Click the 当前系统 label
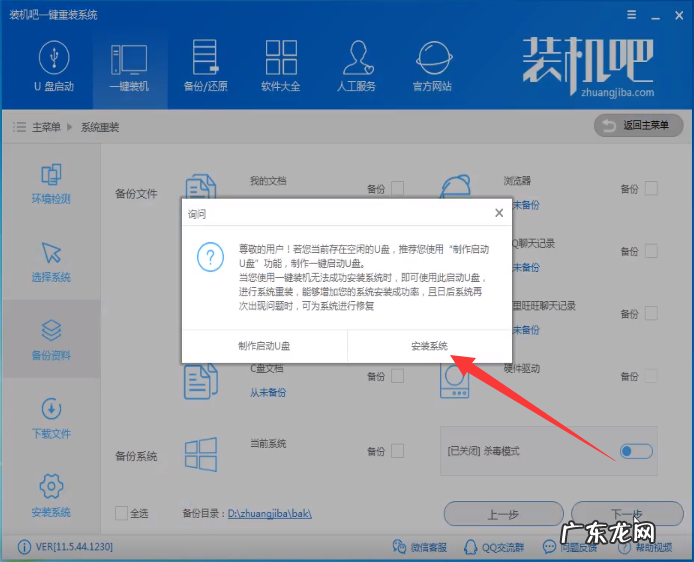Viewport: 694px width, 562px height. click(x=268, y=443)
